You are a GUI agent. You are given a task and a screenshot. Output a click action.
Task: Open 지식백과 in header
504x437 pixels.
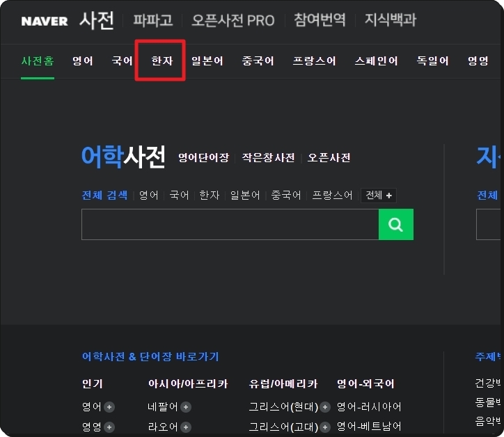click(x=391, y=20)
